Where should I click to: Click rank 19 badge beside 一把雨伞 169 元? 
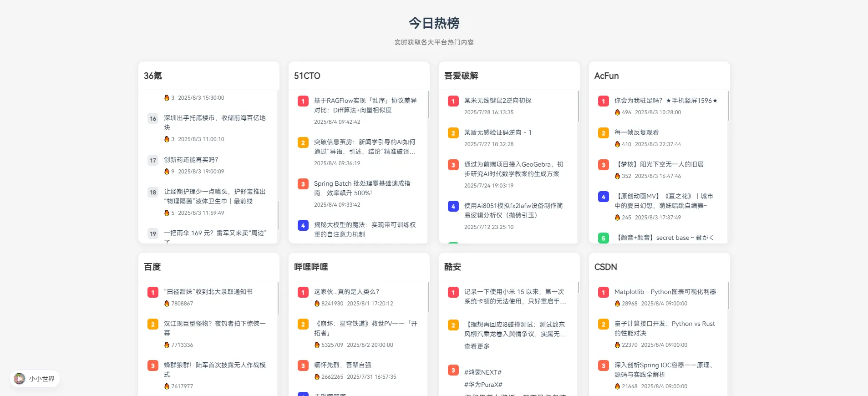click(153, 234)
